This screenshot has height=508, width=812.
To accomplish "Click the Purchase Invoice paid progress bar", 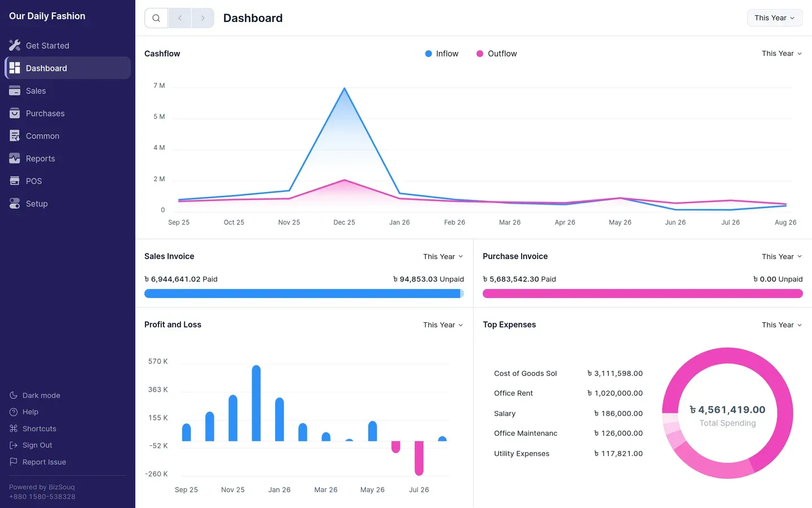I will point(643,294).
